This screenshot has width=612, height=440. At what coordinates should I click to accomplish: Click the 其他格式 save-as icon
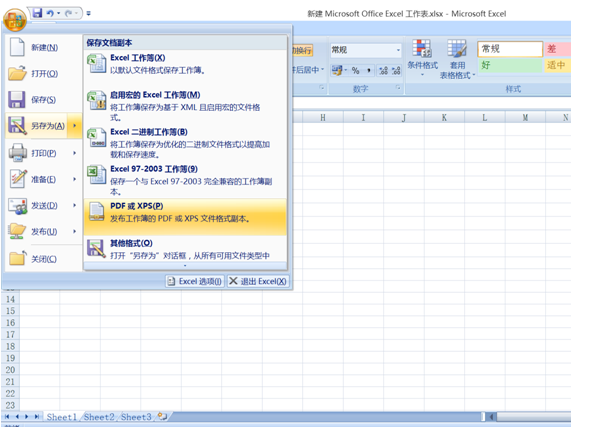[x=96, y=249]
